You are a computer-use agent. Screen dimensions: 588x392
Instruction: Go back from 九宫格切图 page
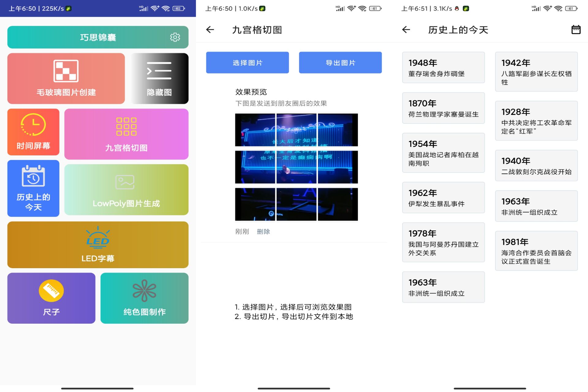click(x=210, y=30)
